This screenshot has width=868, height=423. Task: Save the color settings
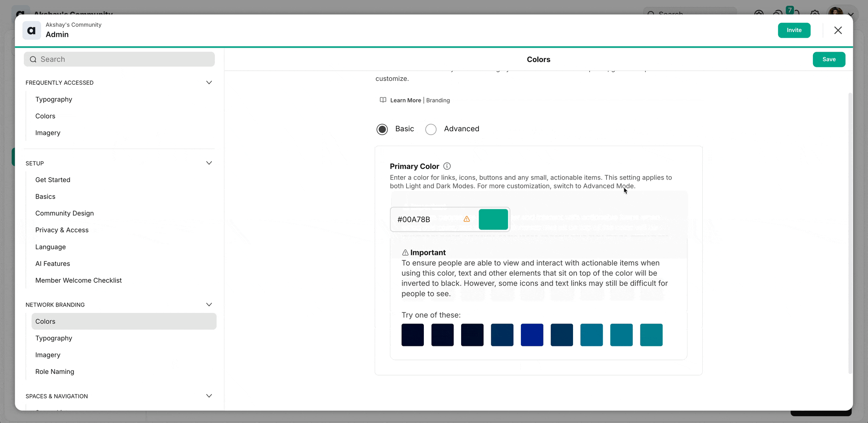829,59
